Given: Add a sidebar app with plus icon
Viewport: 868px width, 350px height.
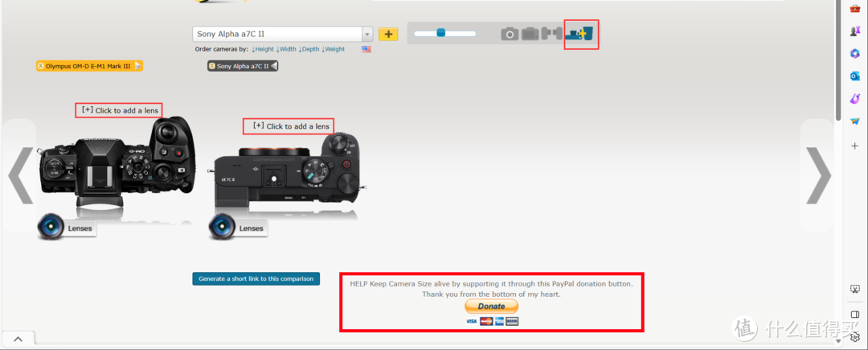Looking at the screenshot, I should tap(854, 145).
